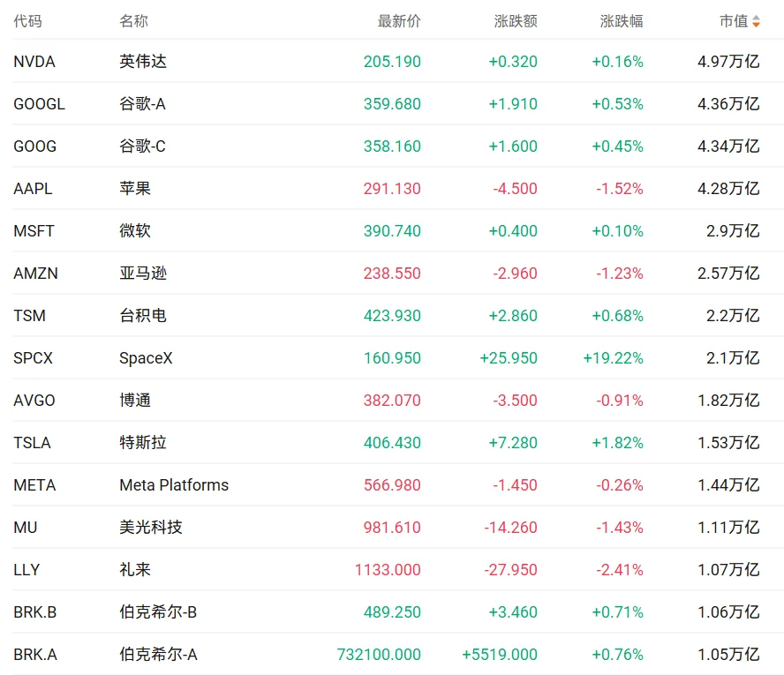The image size is (784, 675).
Task: Select the 美光科技 stock name
Action: point(151,527)
